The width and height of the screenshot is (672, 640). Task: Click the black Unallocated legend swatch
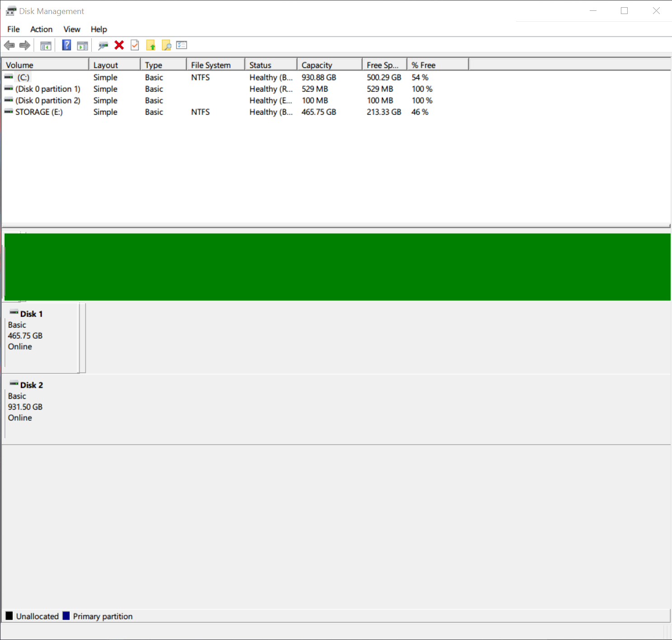[x=9, y=616]
